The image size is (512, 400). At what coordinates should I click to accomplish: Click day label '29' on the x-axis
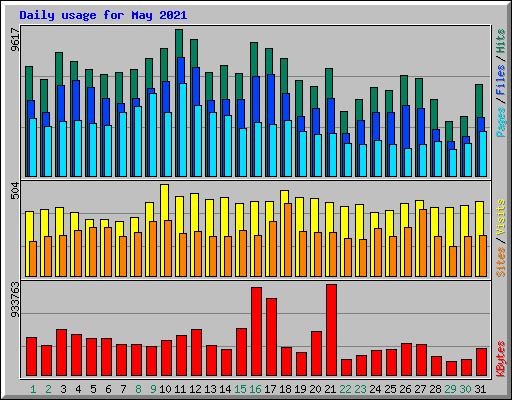point(450,389)
